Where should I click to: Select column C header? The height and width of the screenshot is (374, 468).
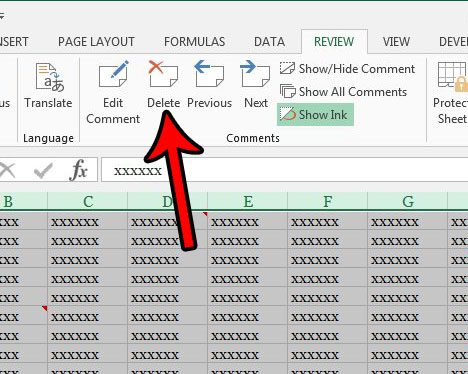coord(88,201)
